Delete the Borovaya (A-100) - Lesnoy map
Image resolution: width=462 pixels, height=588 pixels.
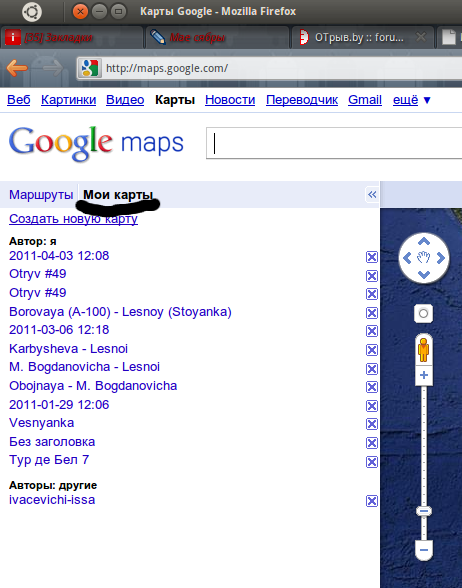point(372,313)
